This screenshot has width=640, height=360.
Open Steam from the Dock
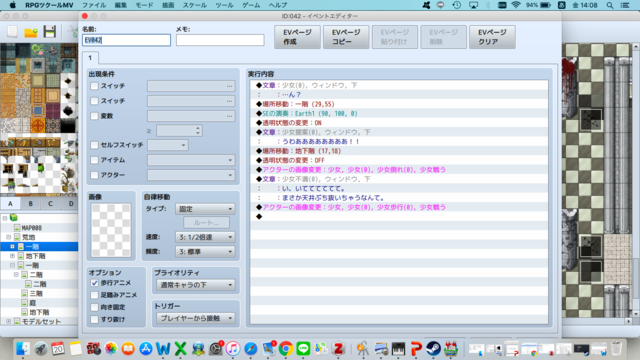point(433,349)
